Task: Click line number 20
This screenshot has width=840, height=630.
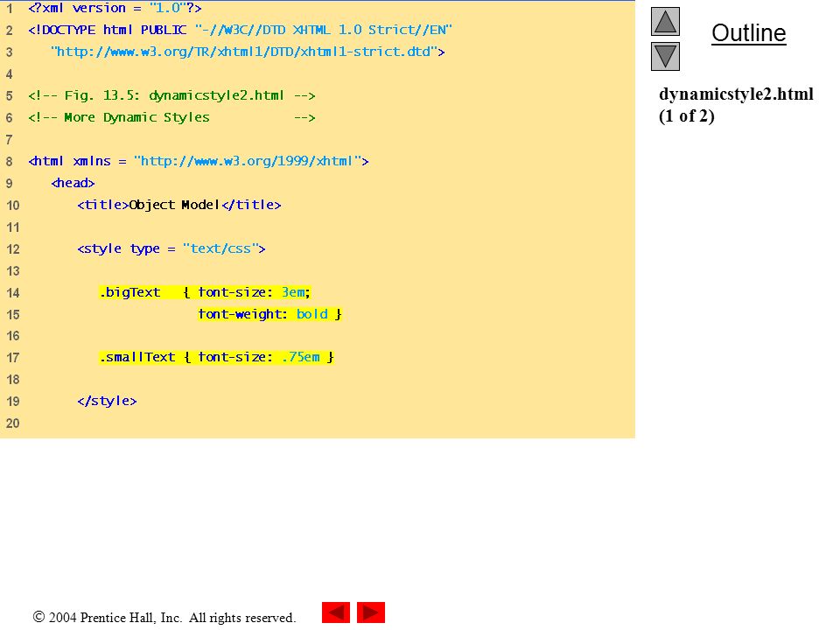Action: pos(13,423)
